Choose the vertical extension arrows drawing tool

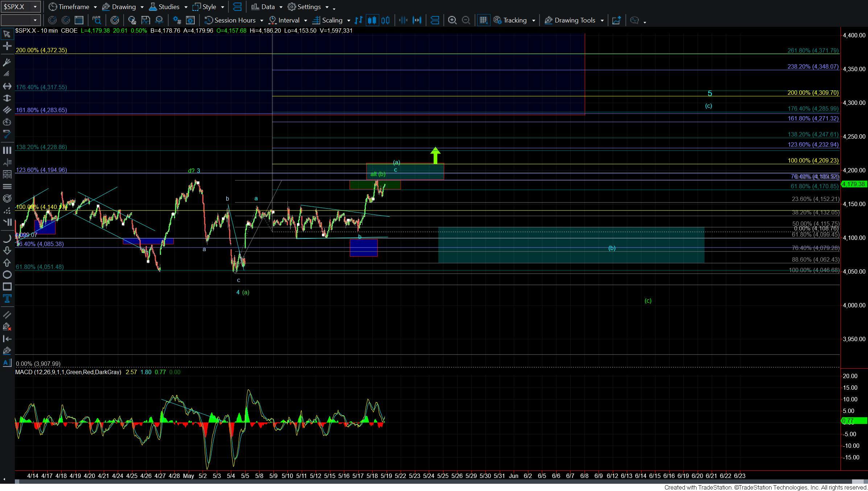[x=7, y=98]
